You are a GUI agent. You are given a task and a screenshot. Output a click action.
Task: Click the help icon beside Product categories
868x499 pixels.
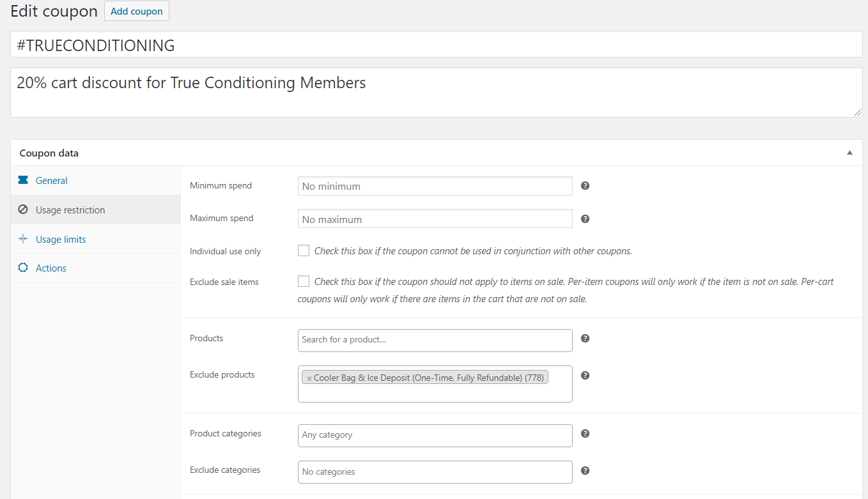tap(585, 434)
